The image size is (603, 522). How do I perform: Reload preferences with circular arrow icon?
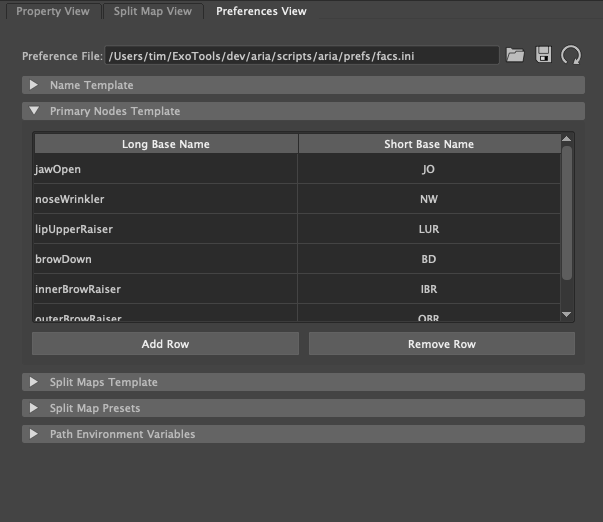[x=571, y=55]
